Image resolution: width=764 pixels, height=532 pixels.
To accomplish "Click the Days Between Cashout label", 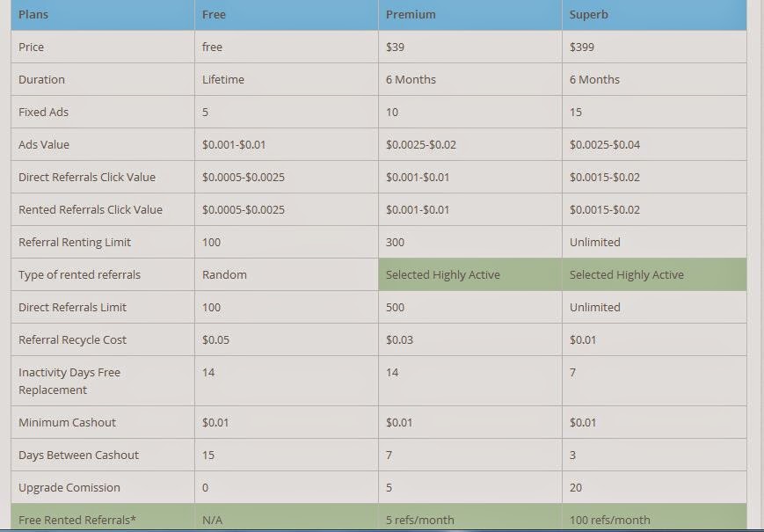I will pos(79,455).
